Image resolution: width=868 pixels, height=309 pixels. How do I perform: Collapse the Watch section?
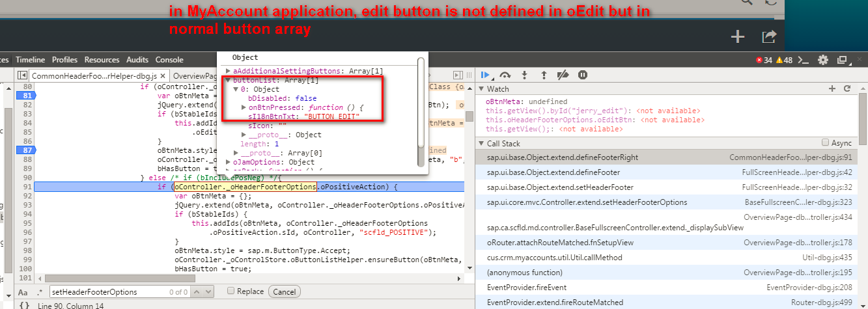(481, 88)
